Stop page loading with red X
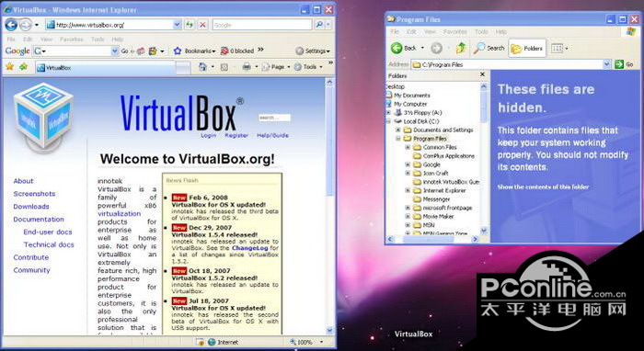Screen dimensions: 644x351 point(202,25)
